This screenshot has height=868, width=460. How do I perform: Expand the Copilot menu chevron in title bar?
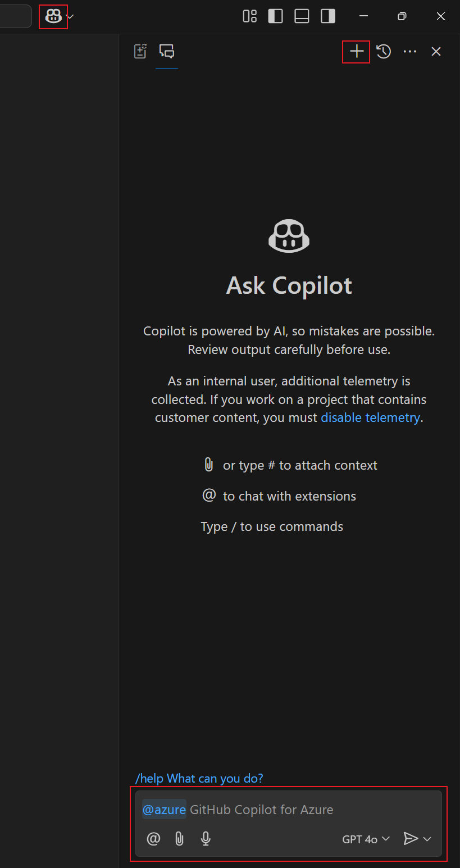(70, 17)
